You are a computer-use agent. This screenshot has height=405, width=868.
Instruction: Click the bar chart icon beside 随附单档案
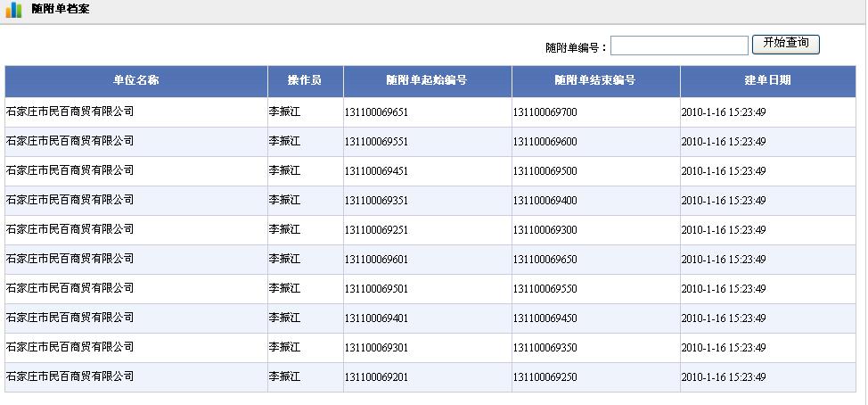13,10
